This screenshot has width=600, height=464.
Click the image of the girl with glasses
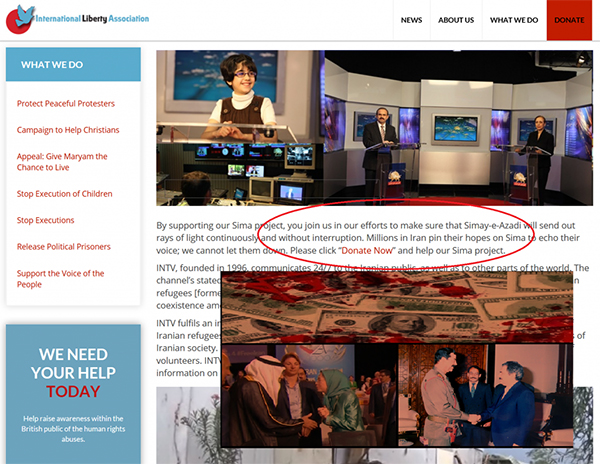[238, 95]
